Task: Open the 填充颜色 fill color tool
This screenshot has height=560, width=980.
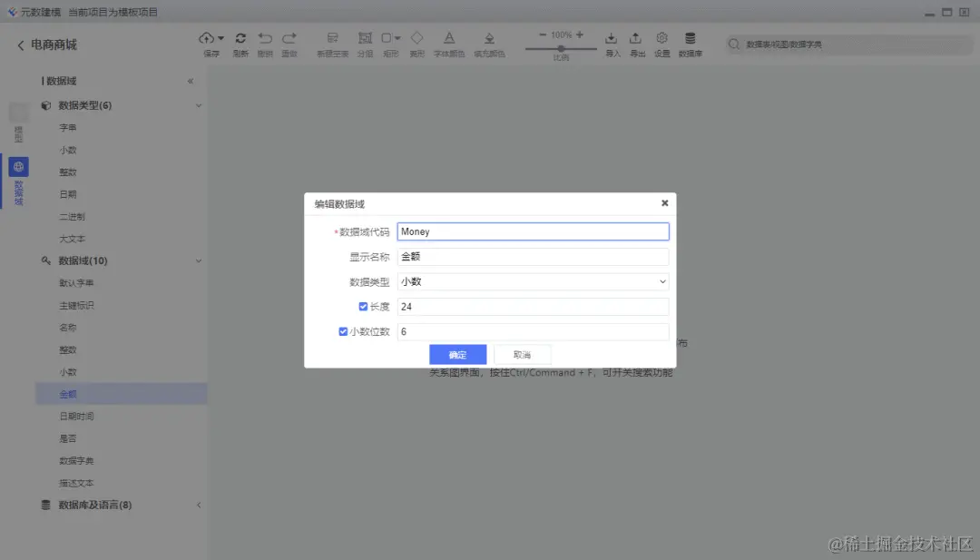Action: coord(489,39)
